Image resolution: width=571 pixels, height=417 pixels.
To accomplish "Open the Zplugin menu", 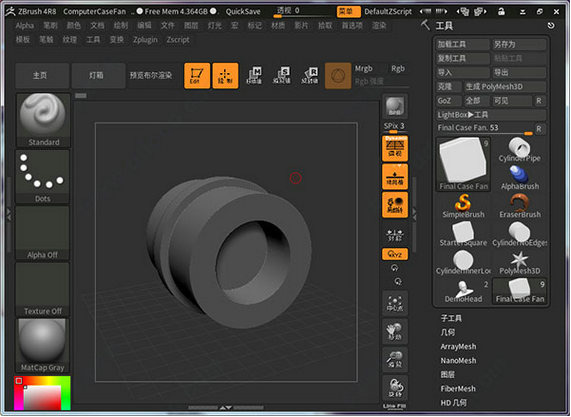I will coord(145,40).
